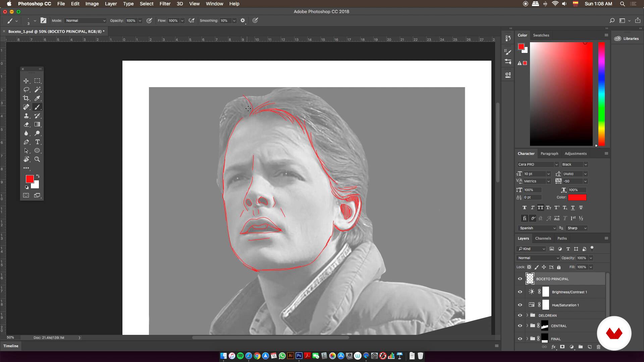Toggle lock all for layer

click(x=558, y=267)
